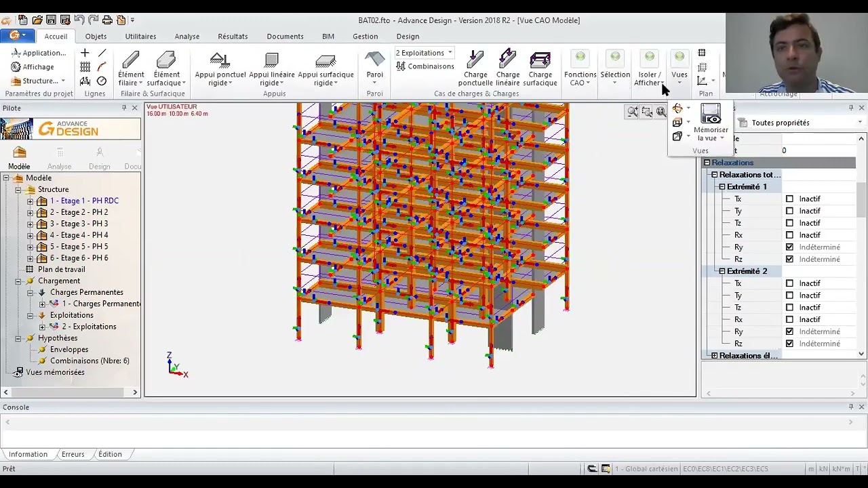The height and width of the screenshot is (488, 868).
Task: Toggle Extrémité 1 Ty checkbox
Action: [x=789, y=211]
